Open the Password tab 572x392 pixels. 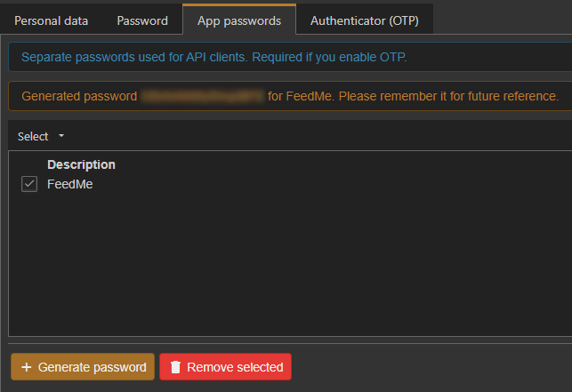142,20
